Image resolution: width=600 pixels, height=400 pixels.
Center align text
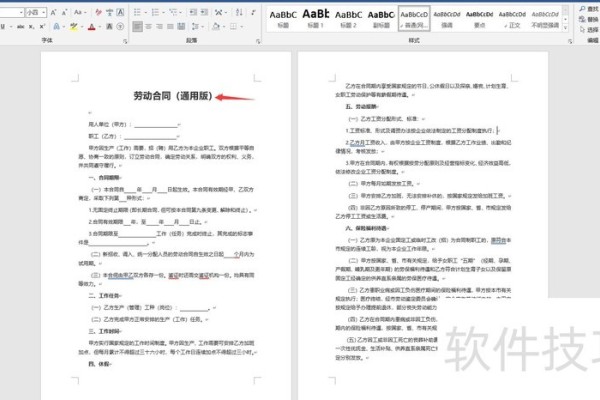click(148, 27)
